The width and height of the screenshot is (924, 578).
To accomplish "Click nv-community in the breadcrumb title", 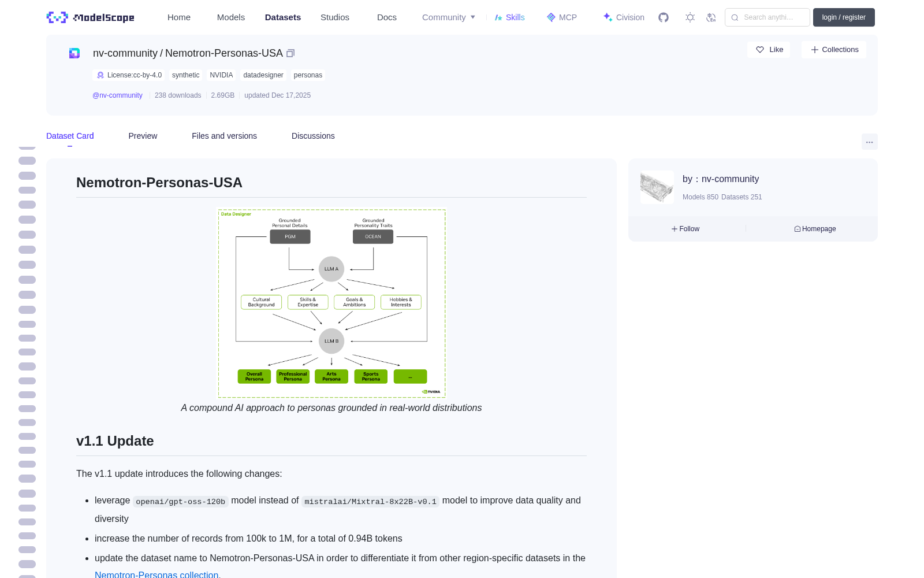I will [x=125, y=53].
